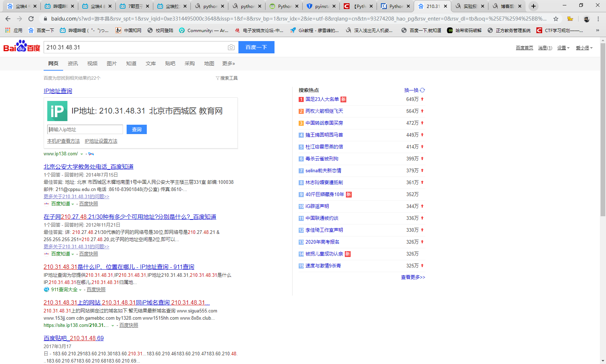Image resolution: width=606 pixels, height=364 pixels.
Task: Open 百度快照 for the 911查询大全 result
Action: click(x=96, y=290)
